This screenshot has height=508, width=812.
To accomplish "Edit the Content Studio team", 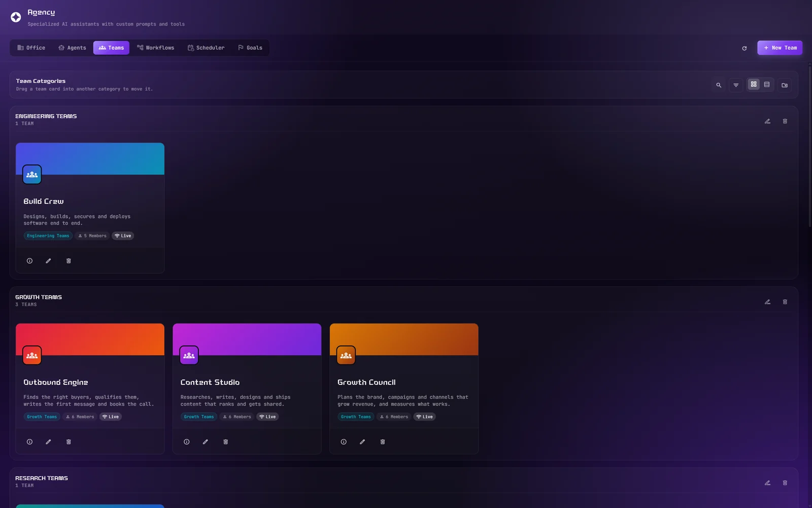I will (206, 441).
